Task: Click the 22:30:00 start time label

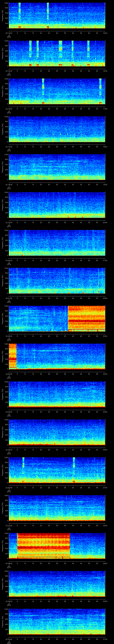Action: 9,639
